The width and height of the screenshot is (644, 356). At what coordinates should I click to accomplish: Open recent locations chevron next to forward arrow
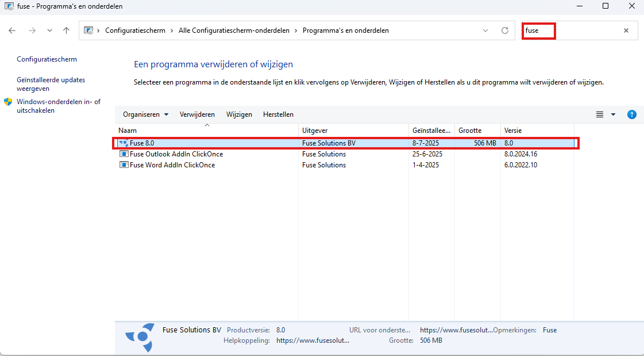point(50,30)
